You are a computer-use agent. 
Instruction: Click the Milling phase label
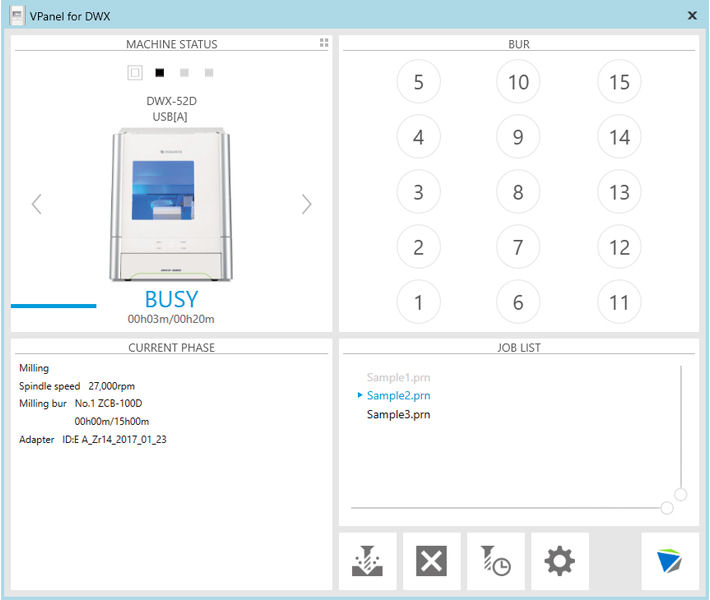pyautogui.click(x=34, y=368)
